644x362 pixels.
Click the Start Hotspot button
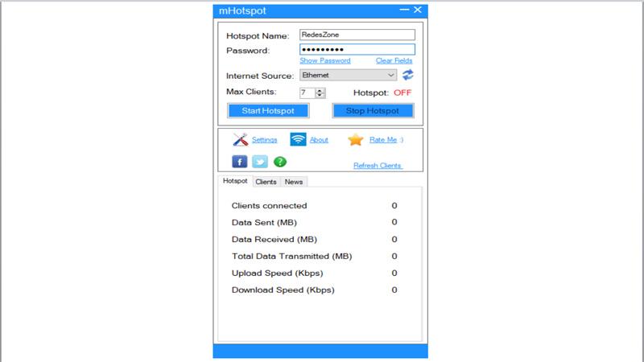pyautogui.click(x=268, y=110)
